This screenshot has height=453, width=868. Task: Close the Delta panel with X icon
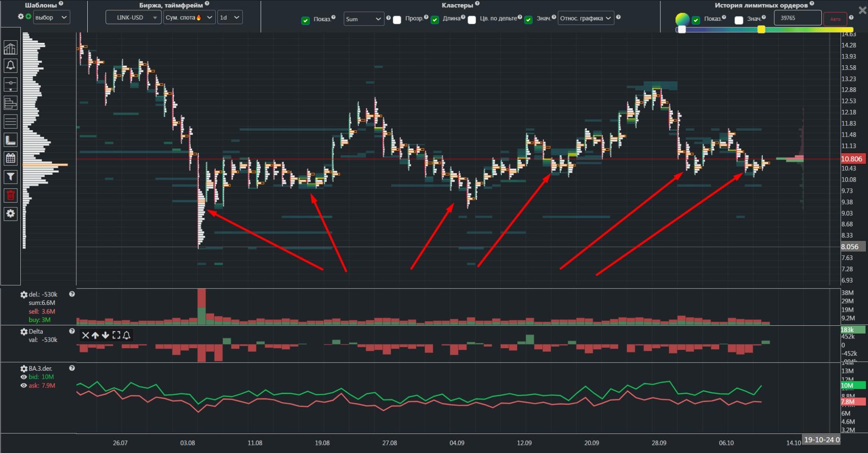point(85,336)
